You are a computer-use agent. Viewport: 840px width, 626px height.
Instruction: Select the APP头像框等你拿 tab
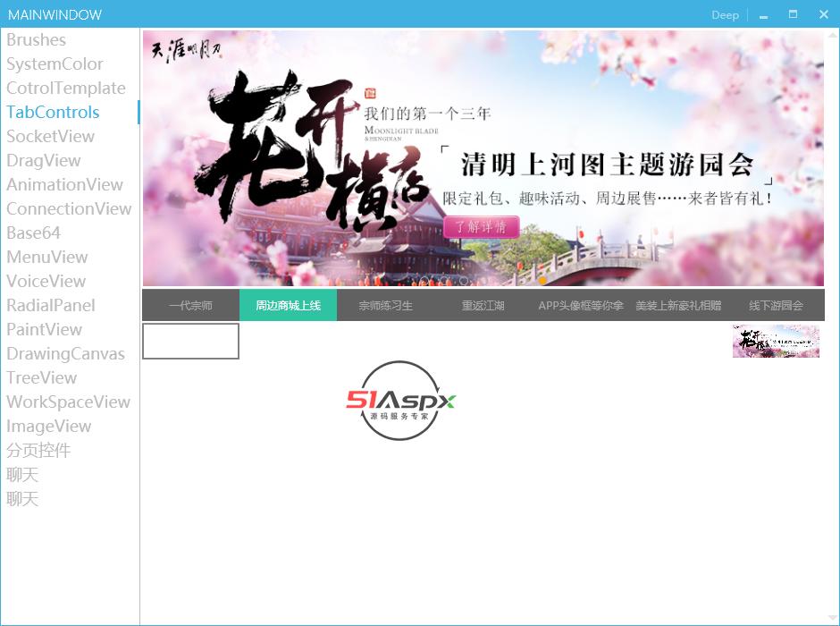[581, 306]
